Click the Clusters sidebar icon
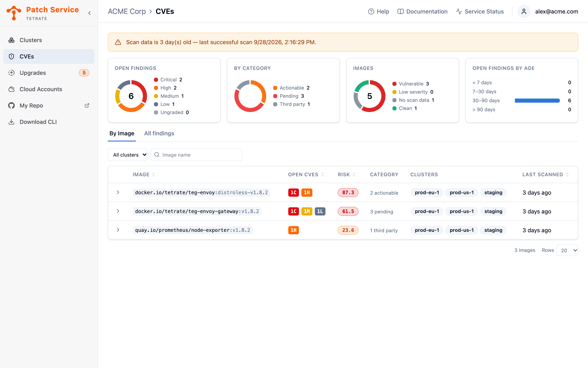This screenshot has width=588, height=368. (x=11, y=40)
